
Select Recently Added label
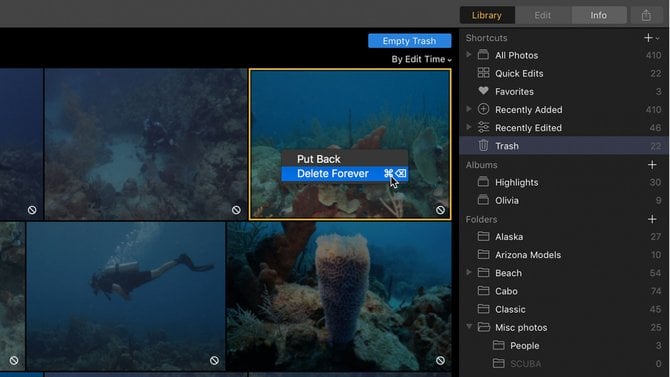click(x=529, y=110)
